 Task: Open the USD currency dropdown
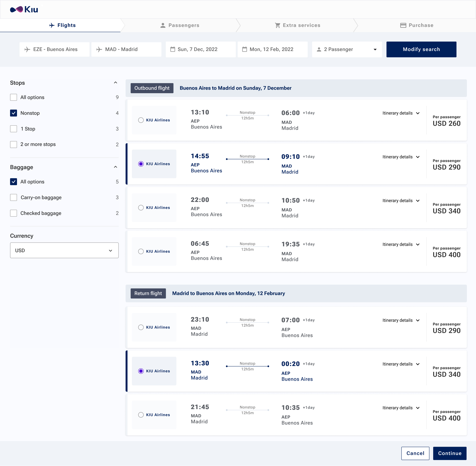64,250
